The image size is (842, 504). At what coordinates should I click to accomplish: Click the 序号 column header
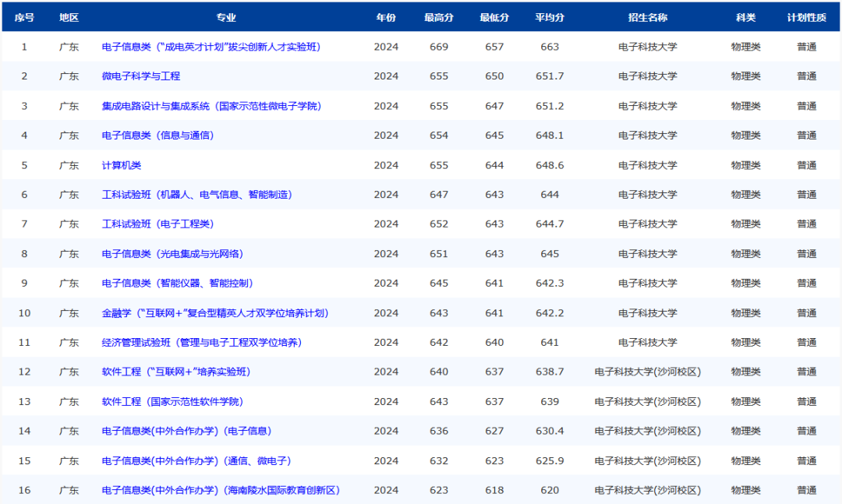click(x=24, y=17)
